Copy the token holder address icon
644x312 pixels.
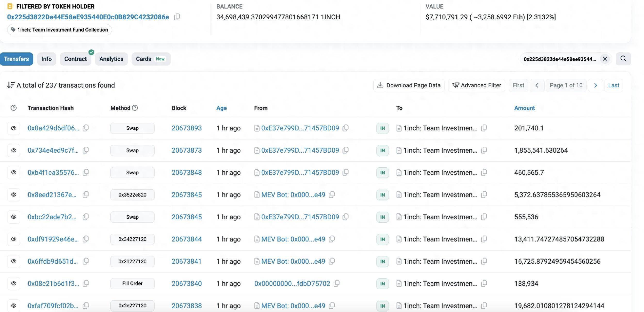(177, 17)
